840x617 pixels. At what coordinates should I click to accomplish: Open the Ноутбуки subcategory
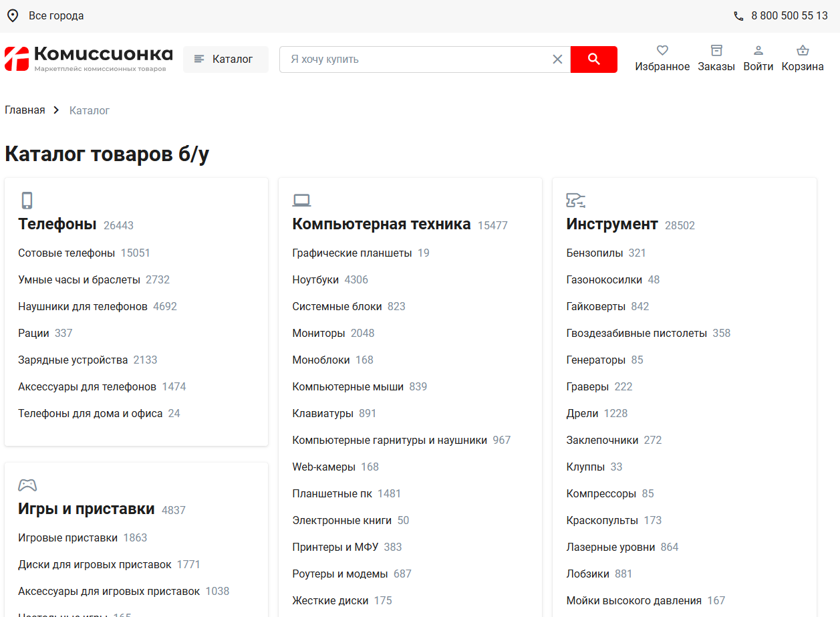coord(315,279)
